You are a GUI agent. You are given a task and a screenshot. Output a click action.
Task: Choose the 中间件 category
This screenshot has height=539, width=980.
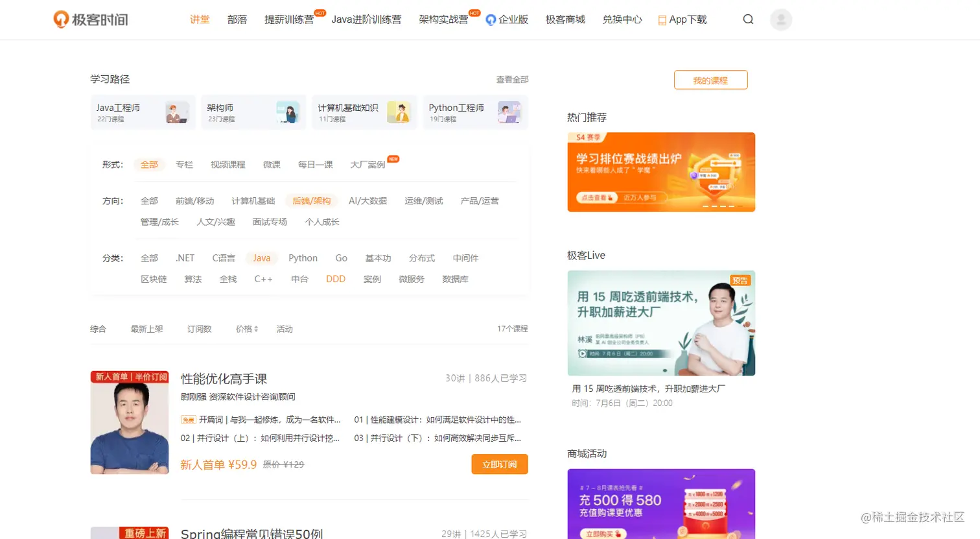pyautogui.click(x=465, y=258)
